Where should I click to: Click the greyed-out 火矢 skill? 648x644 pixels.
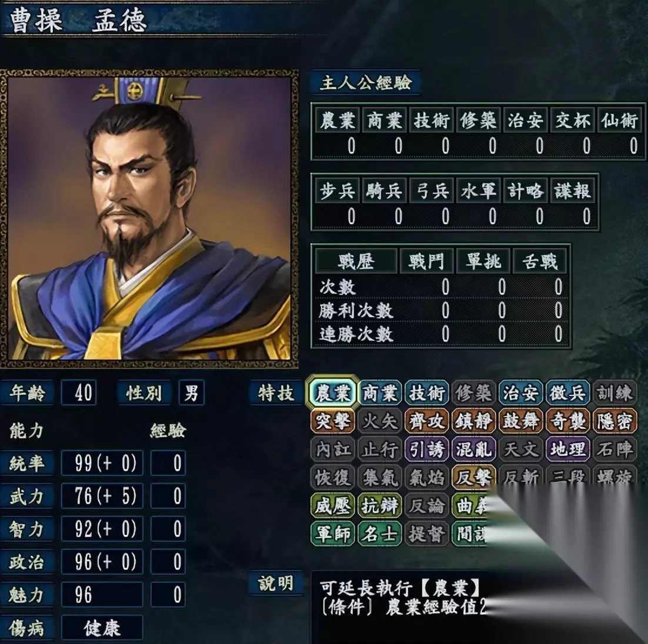click(380, 421)
